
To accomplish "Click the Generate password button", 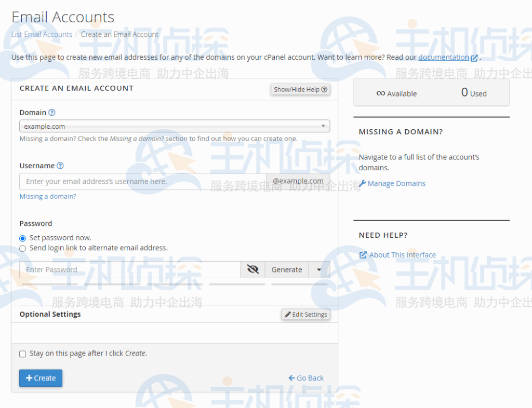I will click(x=286, y=270).
